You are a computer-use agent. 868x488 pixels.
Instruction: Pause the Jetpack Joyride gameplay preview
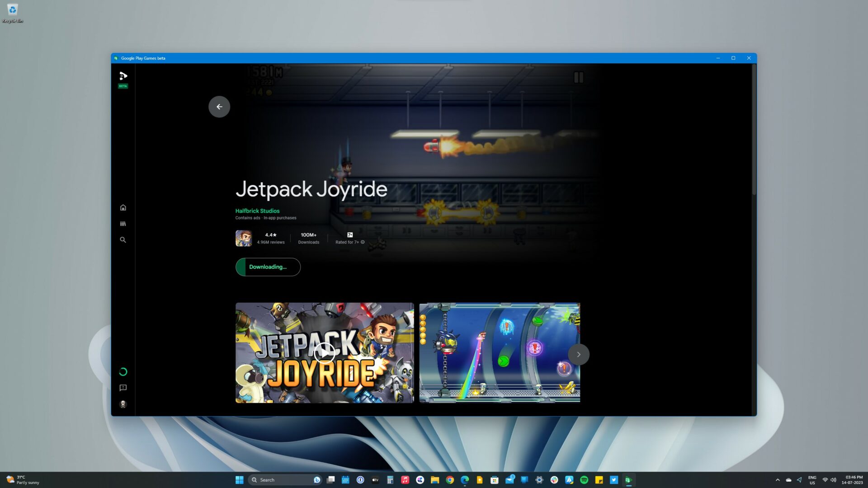pyautogui.click(x=578, y=77)
